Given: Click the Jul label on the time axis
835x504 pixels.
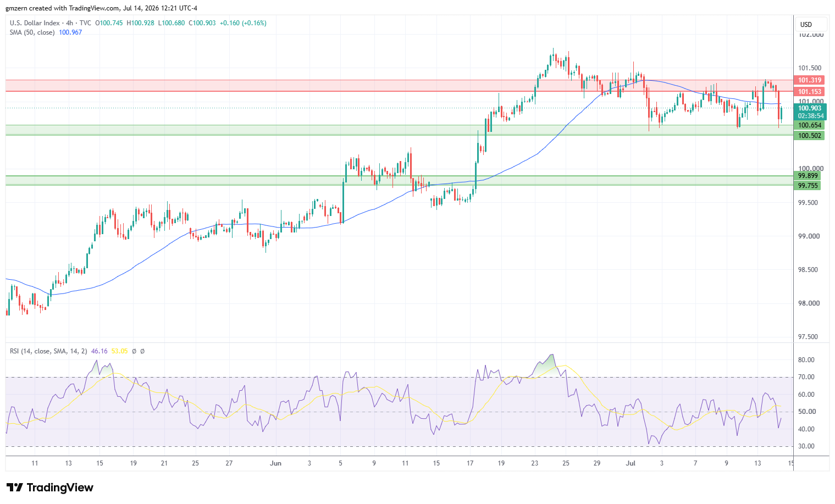Looking at the screenshot, I should (x=631, y=463).
